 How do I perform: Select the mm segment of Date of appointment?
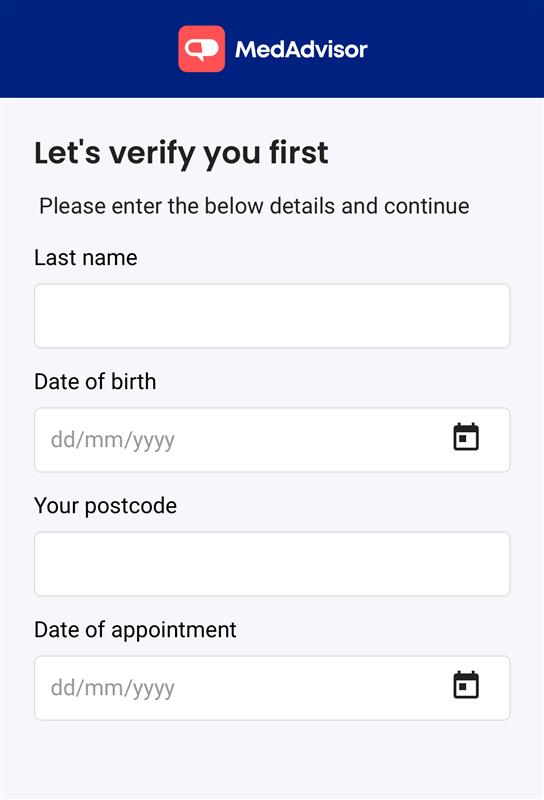click(x=100, y=687)
